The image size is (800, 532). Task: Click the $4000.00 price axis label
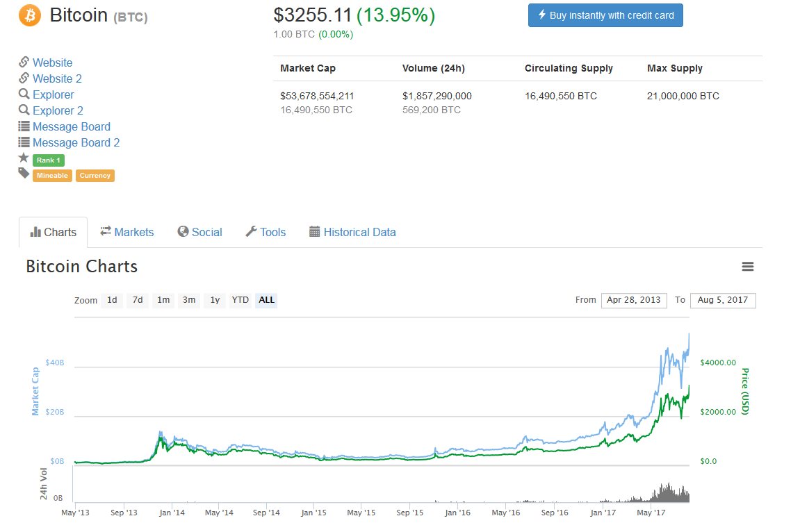click(718, 363)
